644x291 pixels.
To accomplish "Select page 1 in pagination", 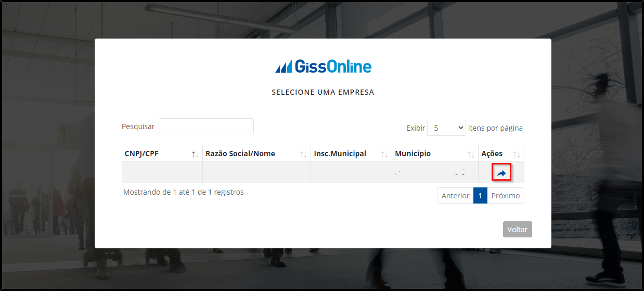I will click(x=480, y=196).
